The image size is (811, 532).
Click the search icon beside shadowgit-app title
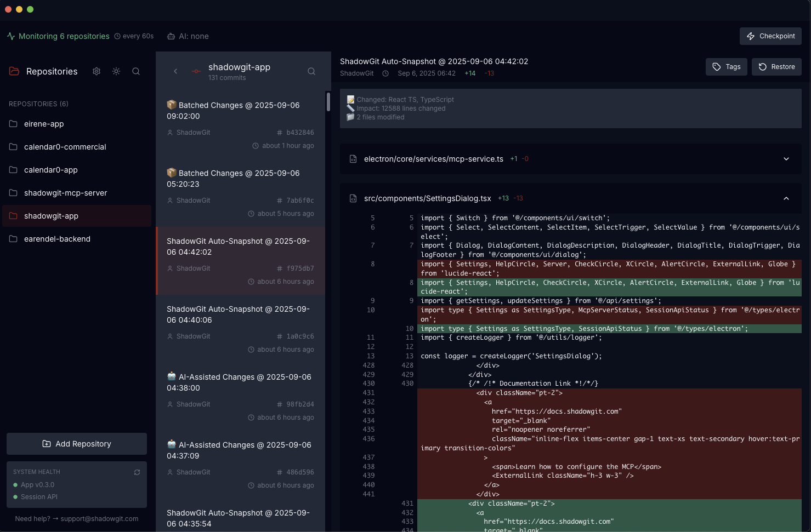tap(311, 71)
